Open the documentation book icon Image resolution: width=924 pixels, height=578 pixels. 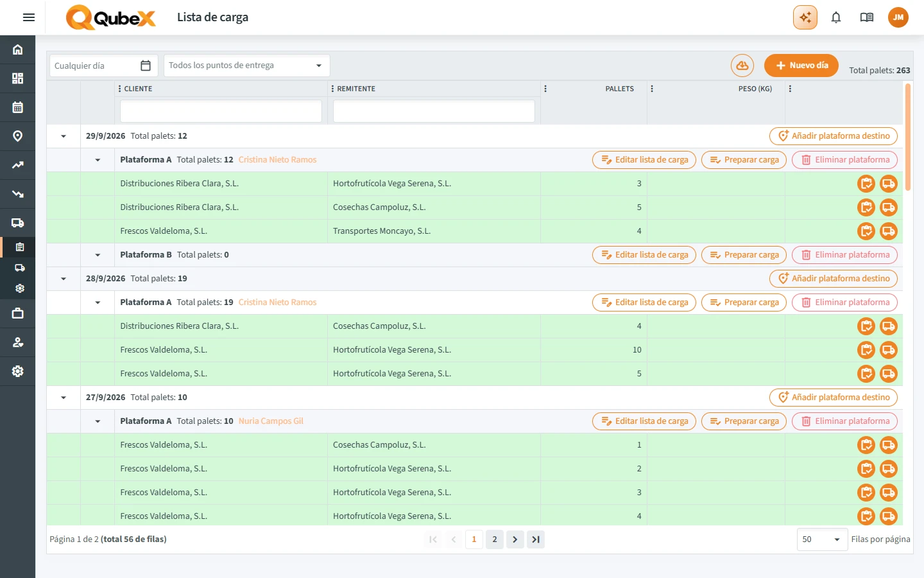867,17
